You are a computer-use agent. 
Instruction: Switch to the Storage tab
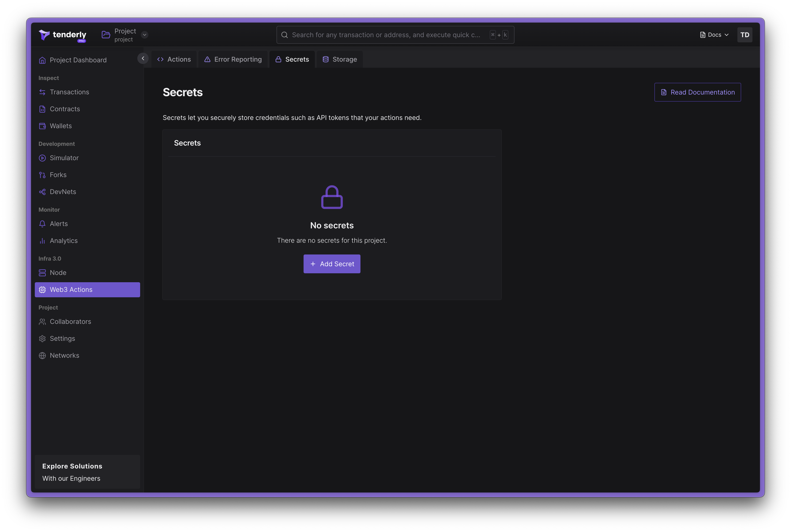[x=340, y=59]
